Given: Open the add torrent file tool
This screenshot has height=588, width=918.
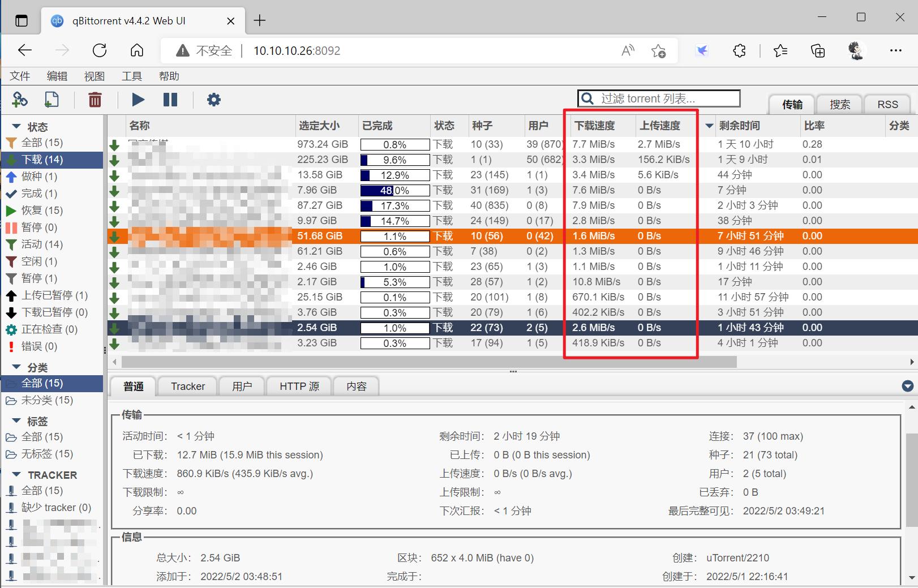Looking at the screenshot, I should 52,100.
